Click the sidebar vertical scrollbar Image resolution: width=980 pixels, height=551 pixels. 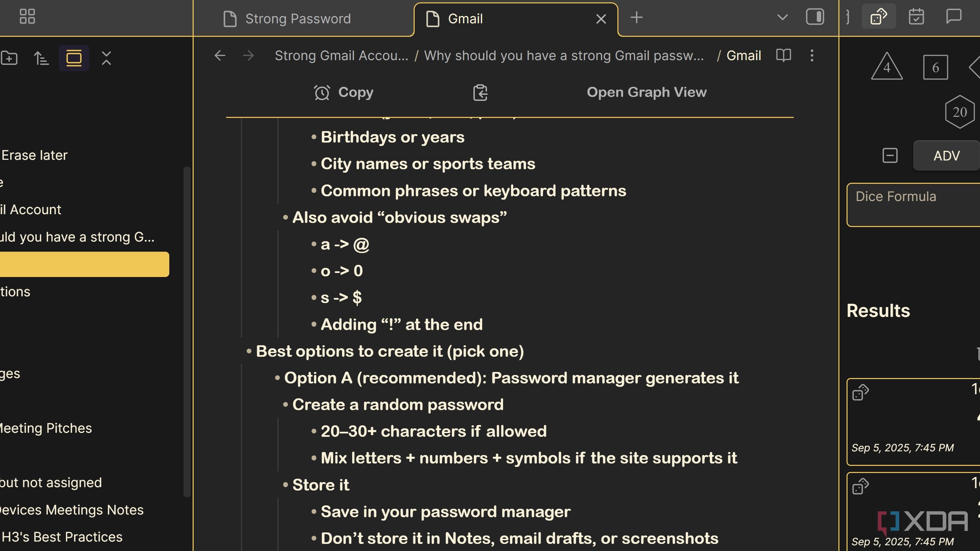(x=187, y=332)
